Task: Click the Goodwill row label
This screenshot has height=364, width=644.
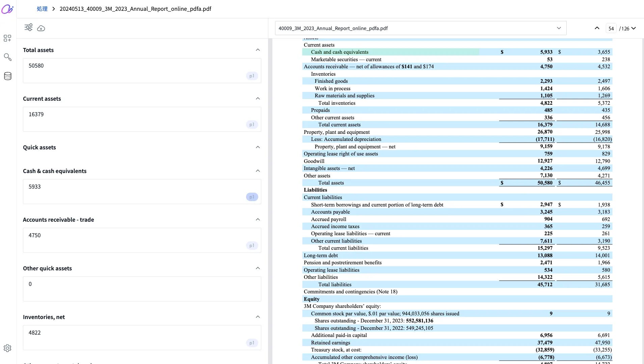Action: pyautogui.click(x=314, y=161)
